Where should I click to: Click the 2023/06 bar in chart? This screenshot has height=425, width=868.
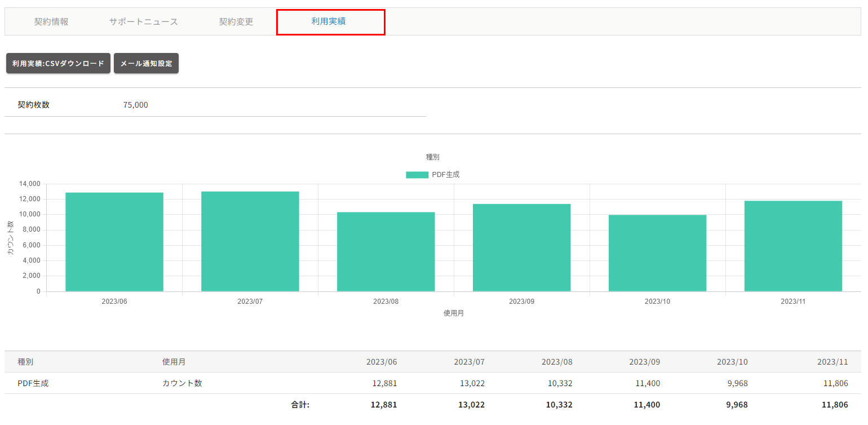pos(114,242)
